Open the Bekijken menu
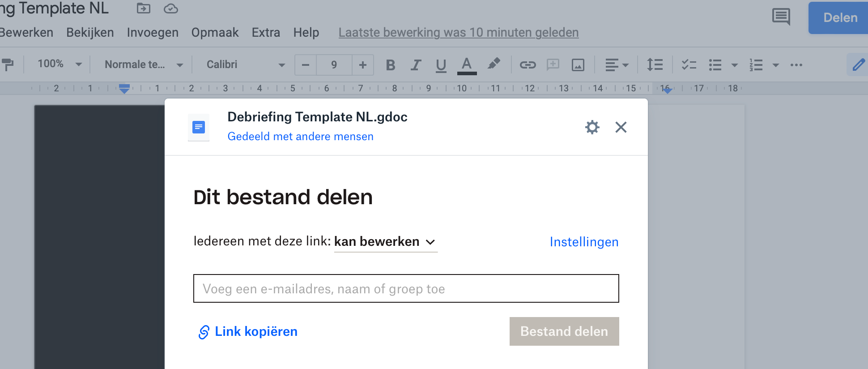Viewport: 868px width, 369px height. point(90,32)
